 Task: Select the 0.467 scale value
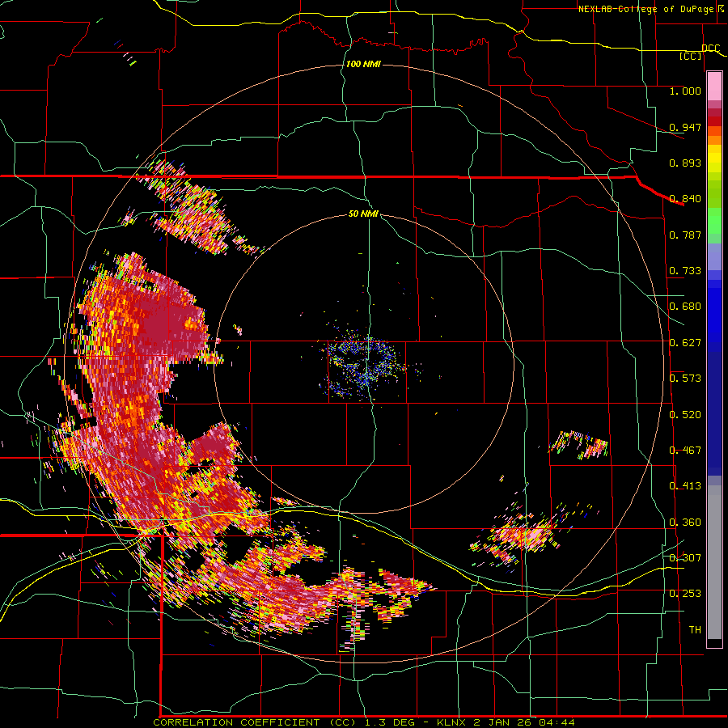coord(685,451)
